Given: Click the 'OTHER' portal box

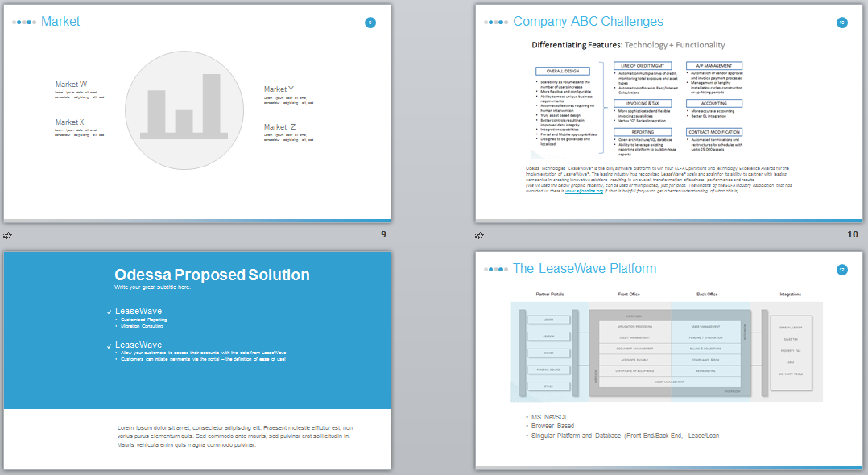Looking at the screenshot, I should 548,386.
